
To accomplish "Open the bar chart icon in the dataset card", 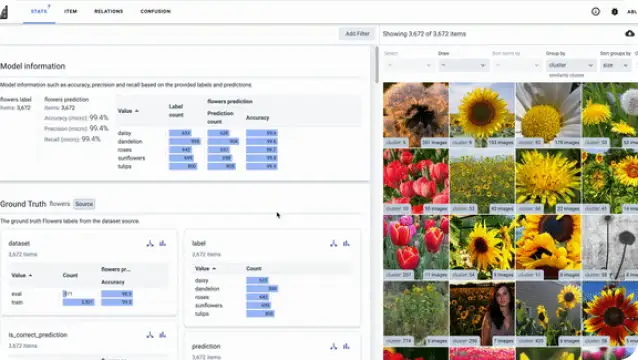I will pyautogui.click(x=162, y=243).
